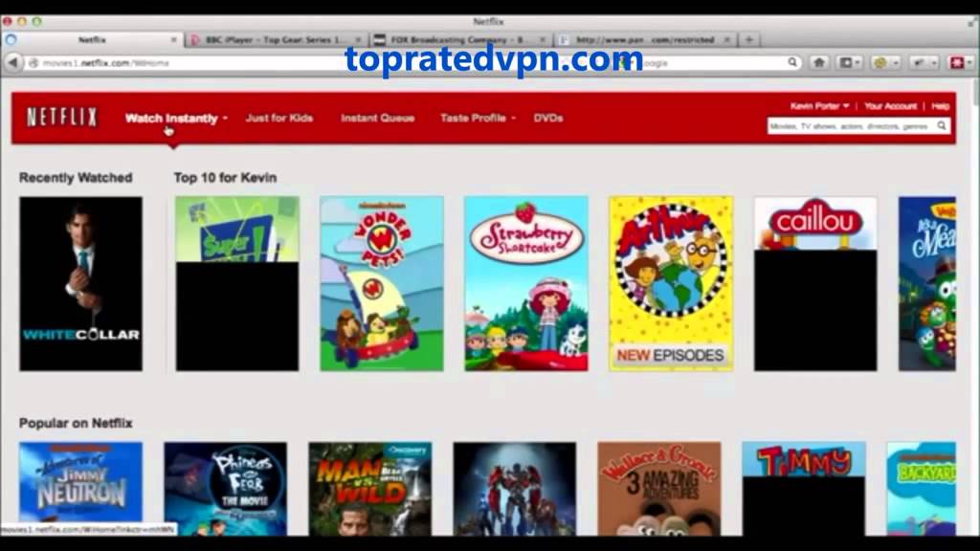Click the red extension toolbar icon
Screen dimensions: 980x551
pyautogui.click(x=959, y=62)
